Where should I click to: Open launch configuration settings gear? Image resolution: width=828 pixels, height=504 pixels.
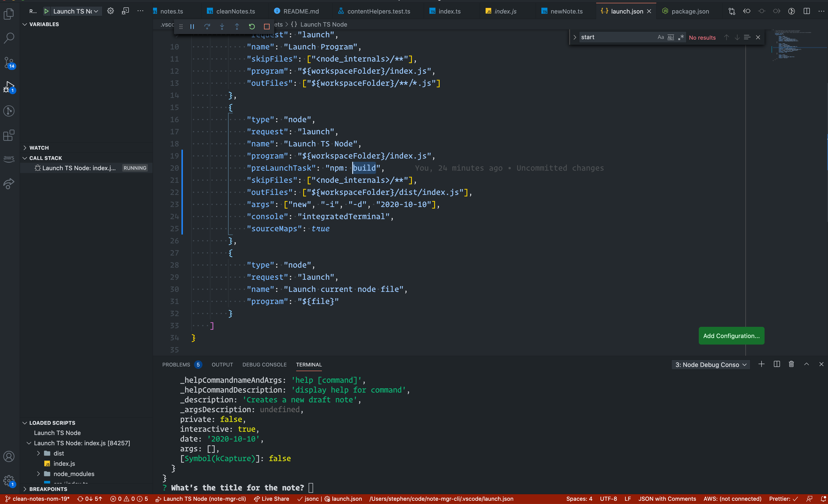110,11
